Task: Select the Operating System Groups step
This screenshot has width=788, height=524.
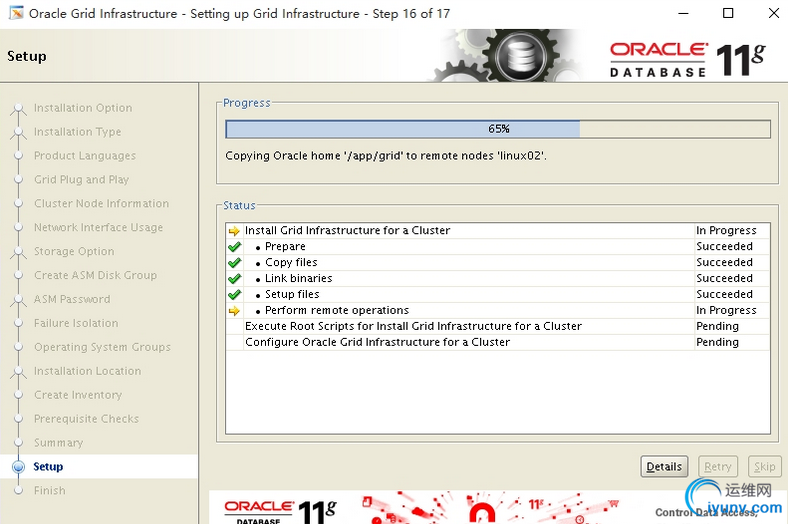Action: [x=103, y=347]
